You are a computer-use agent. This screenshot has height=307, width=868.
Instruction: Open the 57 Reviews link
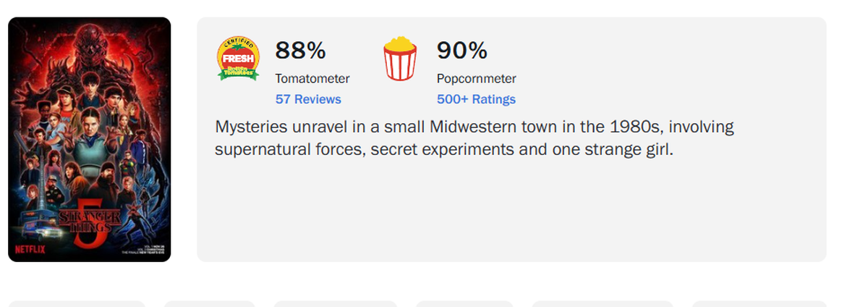click(308, 99)
